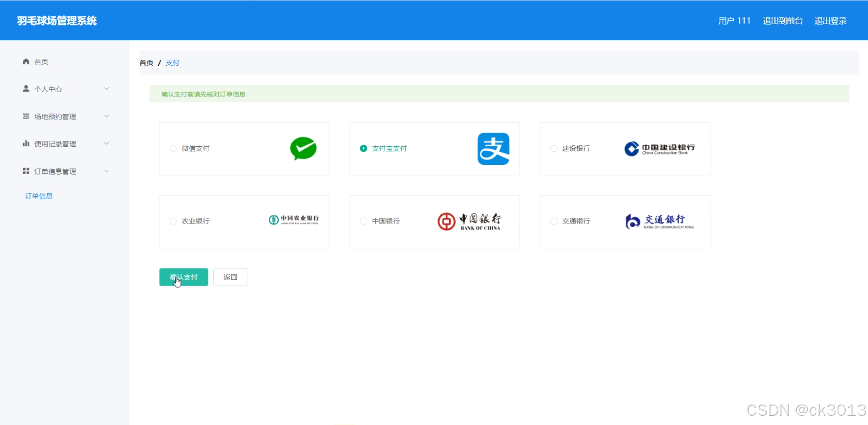
Task: Click the 返回 button
Action: click(x=230, y=277)
